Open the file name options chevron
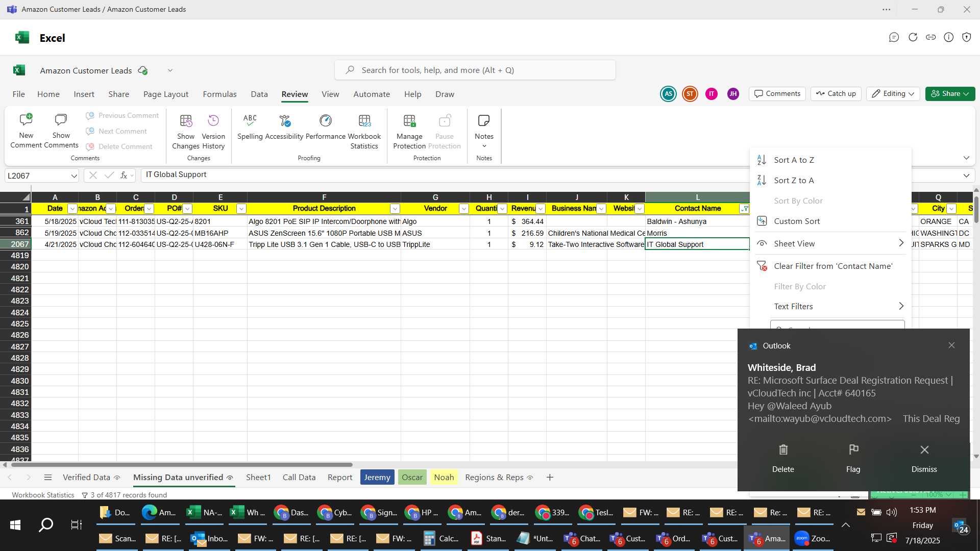 point(170,70)
